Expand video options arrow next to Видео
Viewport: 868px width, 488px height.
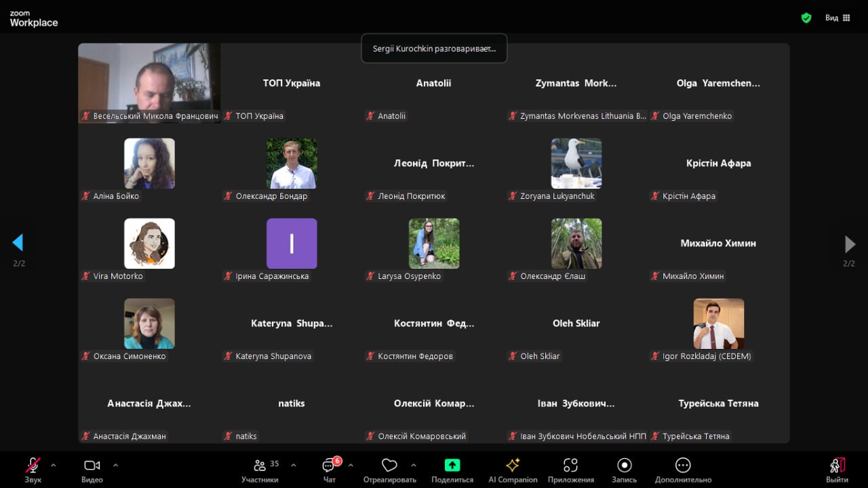click(x=115, y=465)
